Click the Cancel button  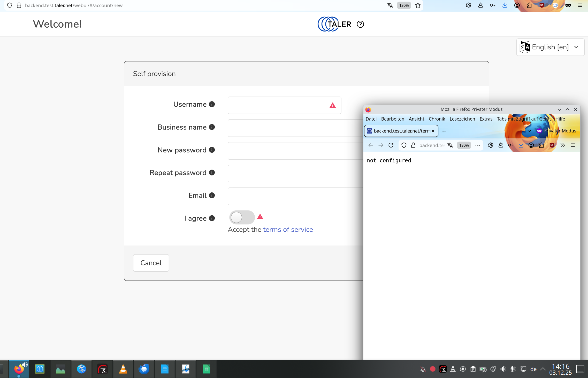pos(151,263)
